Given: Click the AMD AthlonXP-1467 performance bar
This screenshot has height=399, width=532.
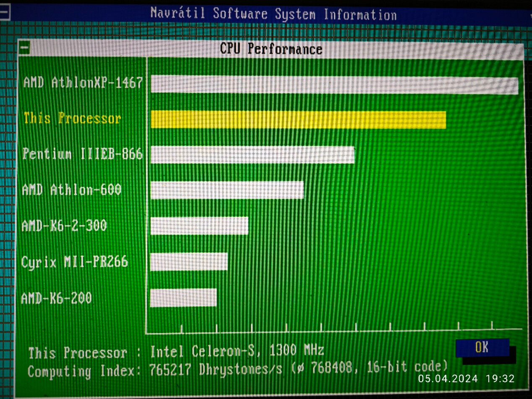Looking at the screenshot, I should (334, 85).
